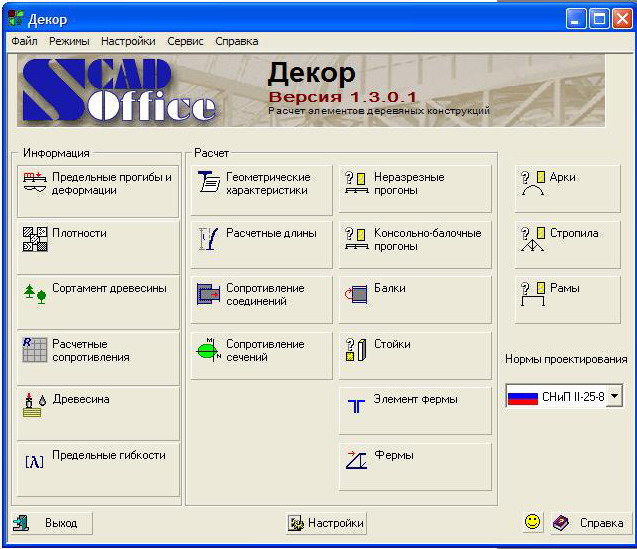The height and width of the screenshot is (549, 637).
Task: Click the R grid icon for Расчетные сопротивления
Action: [35, 349]
